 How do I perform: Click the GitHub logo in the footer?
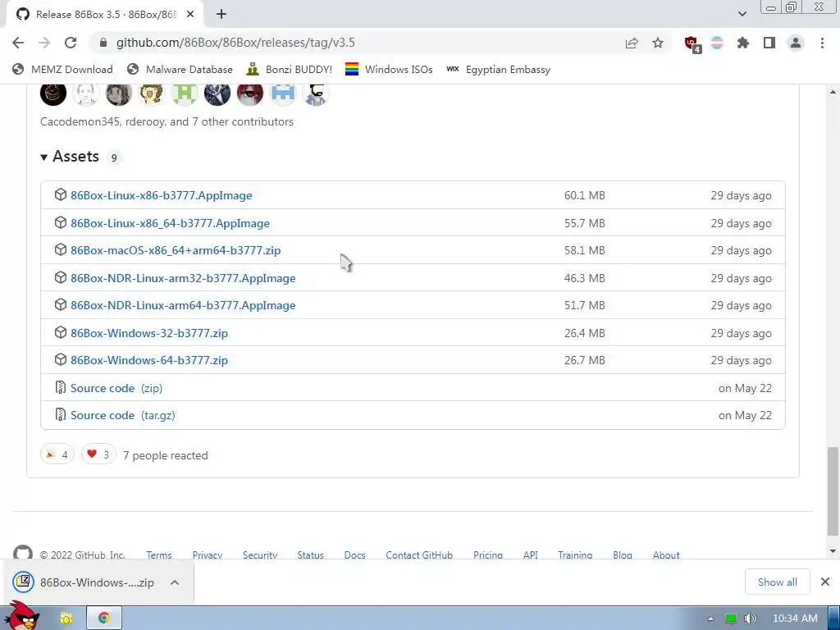22,552
